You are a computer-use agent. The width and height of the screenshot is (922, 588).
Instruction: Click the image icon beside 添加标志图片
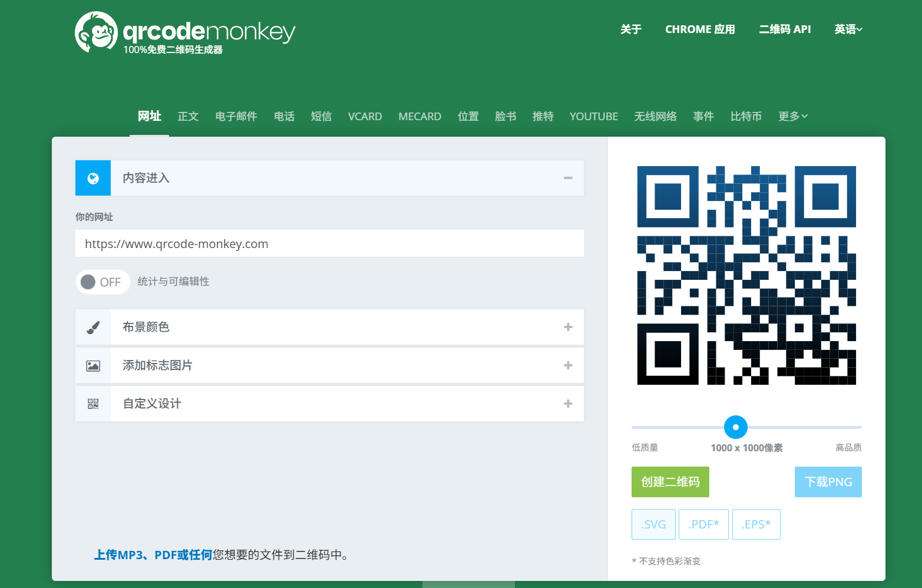[x=92, y=365]
